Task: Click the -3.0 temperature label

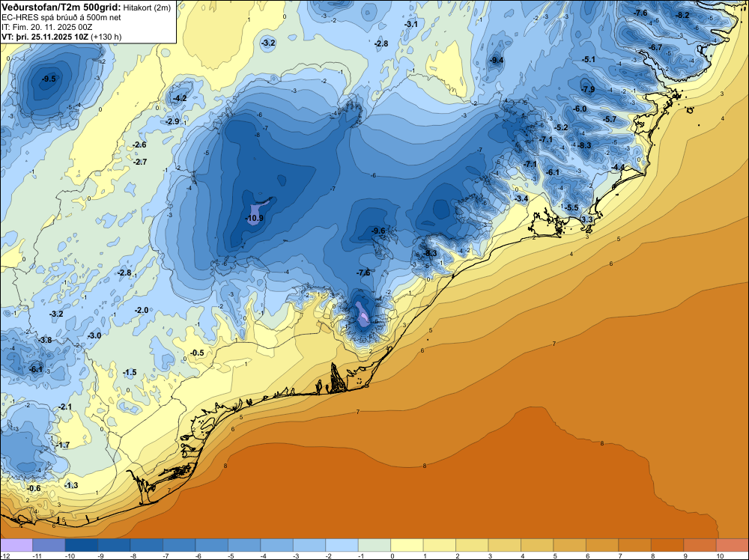Action: tap(94, 335)
